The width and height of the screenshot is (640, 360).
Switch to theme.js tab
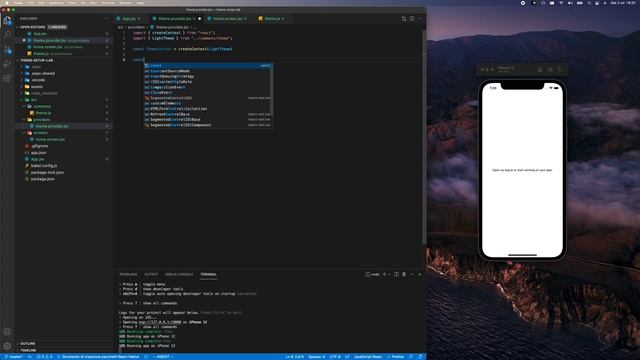click(x=272, y=19)
